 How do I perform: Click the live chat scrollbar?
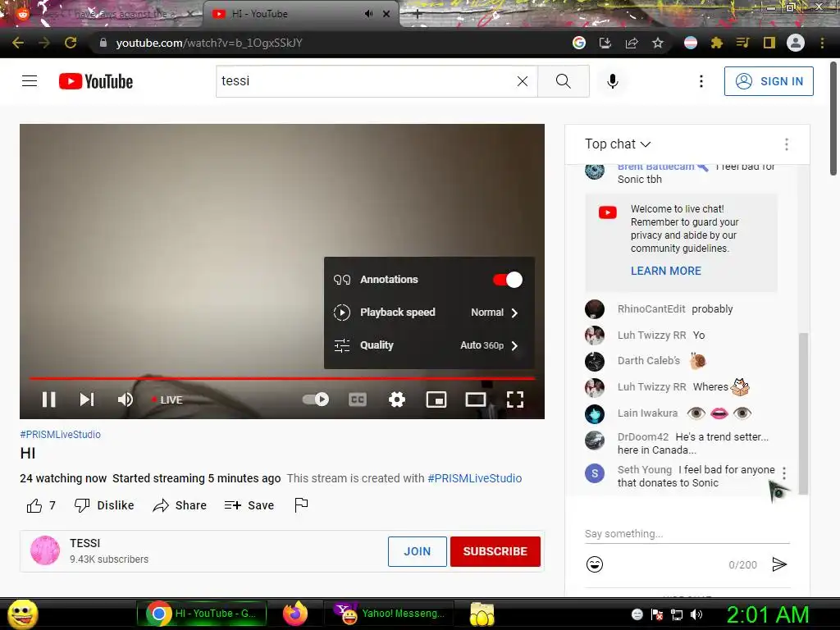(803, 413)
